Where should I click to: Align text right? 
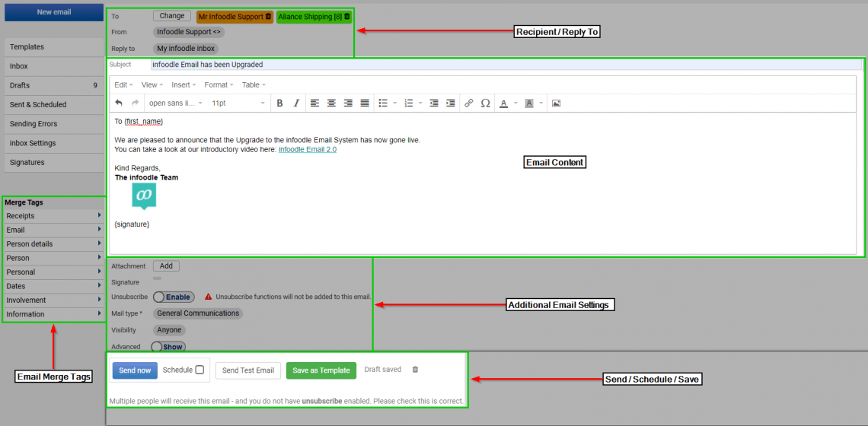click(348, 103)
